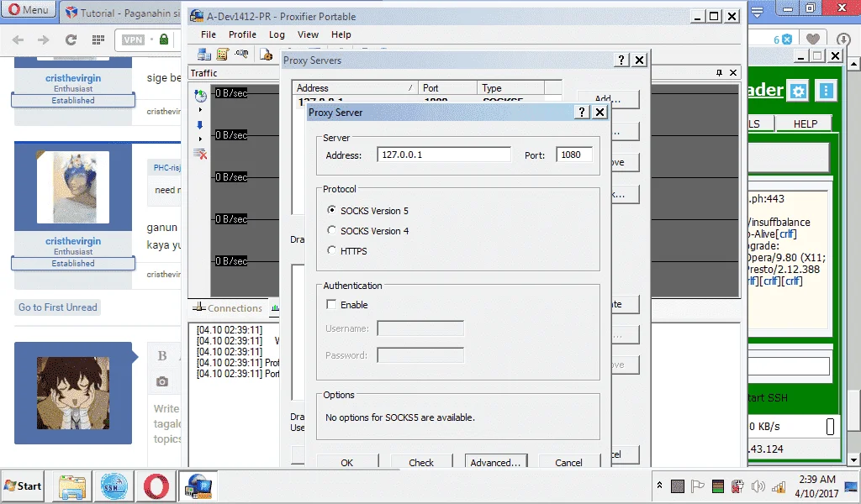Viewport: 861px width, 504px height.
Task: Open the Profile menu
Action: [x=242, y=34]
